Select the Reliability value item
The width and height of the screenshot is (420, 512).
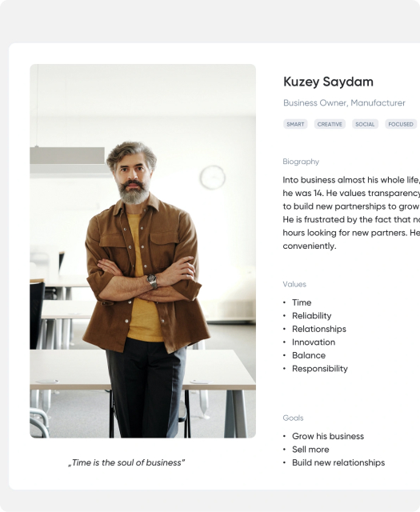(x=311, y=316)
